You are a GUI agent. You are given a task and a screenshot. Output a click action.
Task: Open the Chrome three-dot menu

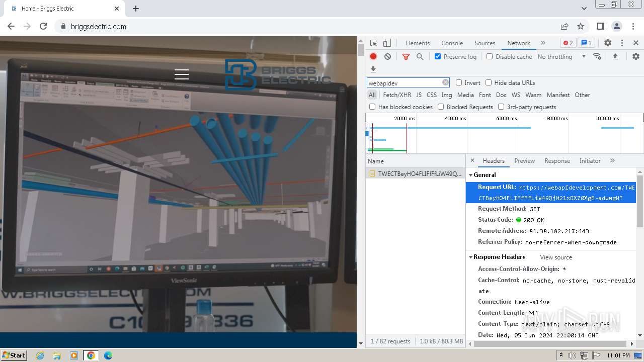pyautogui.click(x=633, y=26)
